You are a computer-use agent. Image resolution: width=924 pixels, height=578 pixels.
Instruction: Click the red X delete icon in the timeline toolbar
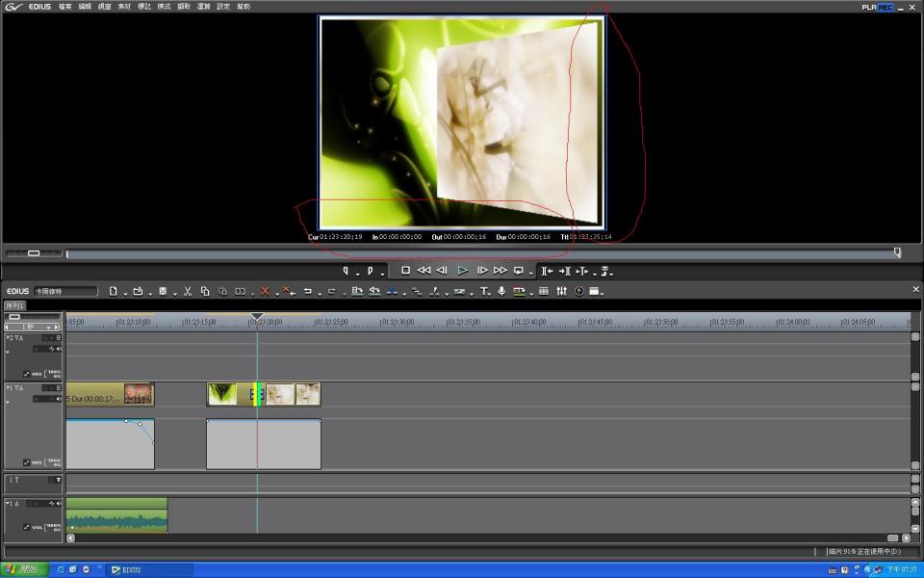(x=265, y=291)
